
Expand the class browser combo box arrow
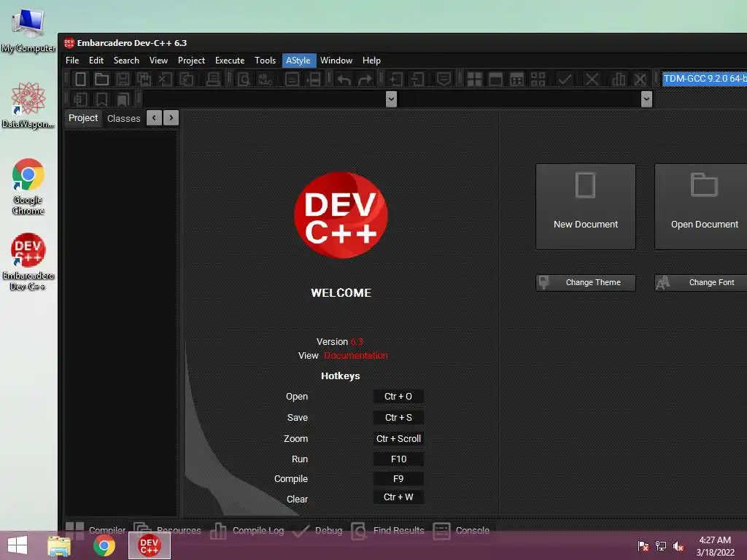point(391,99)
